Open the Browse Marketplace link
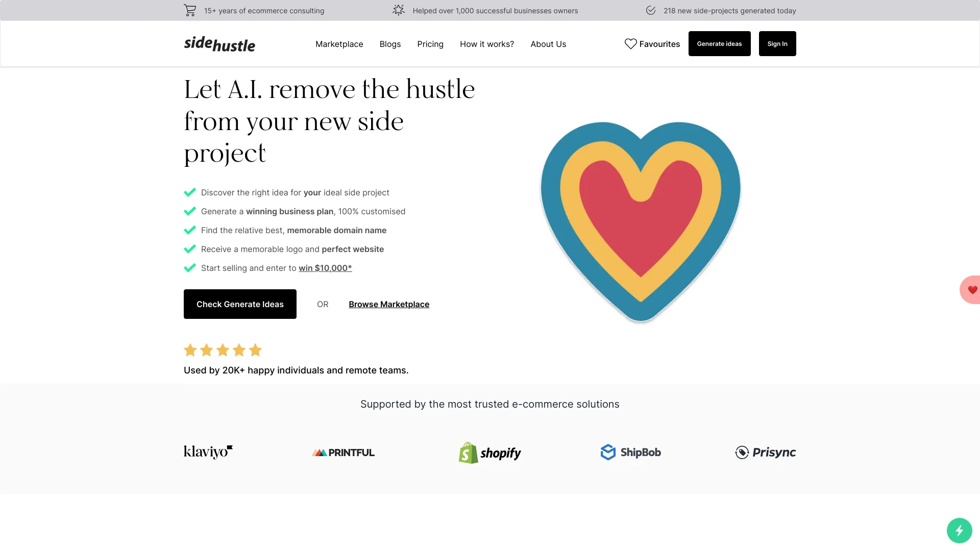980x551 pixels. [389, 304]
